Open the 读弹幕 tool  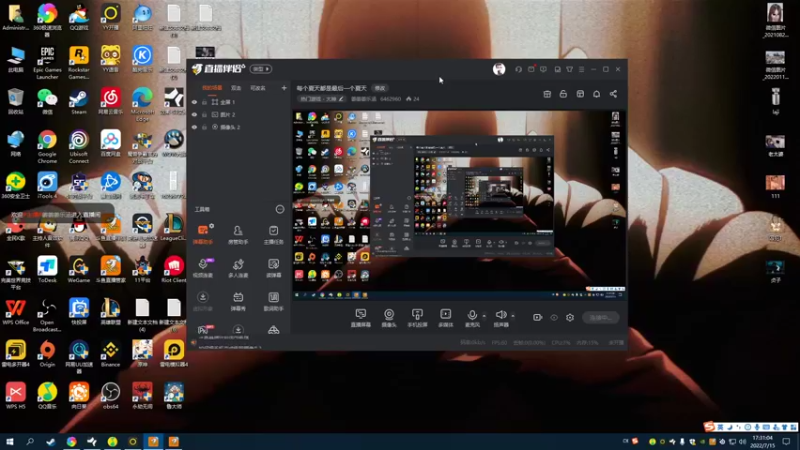click(x=273, y=268)
